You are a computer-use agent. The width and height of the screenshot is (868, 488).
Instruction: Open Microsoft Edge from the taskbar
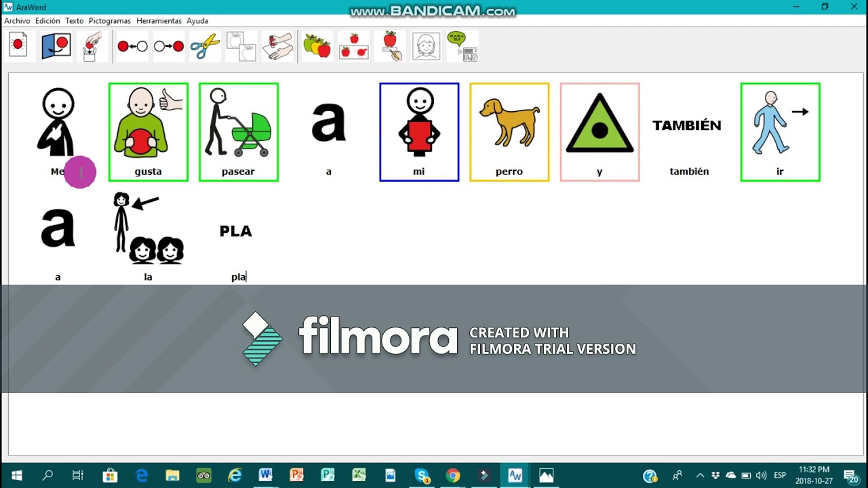click(x=141, y=475)
